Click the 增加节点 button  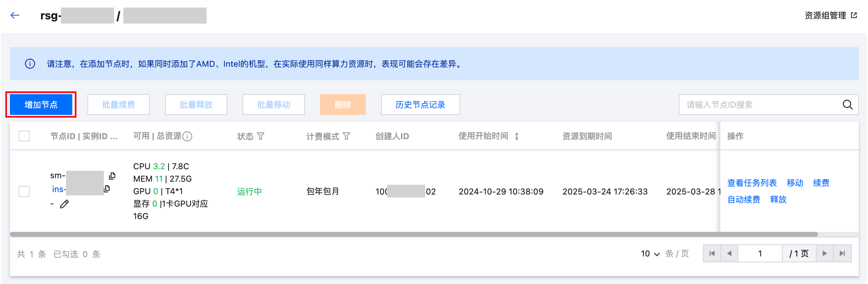(41, 105)
